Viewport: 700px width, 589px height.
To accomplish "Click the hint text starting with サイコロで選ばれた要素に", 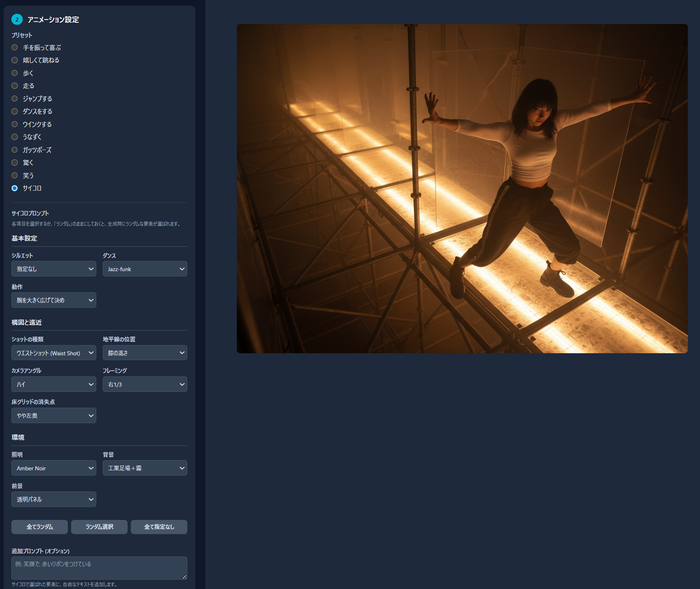I will coord(65,585).
